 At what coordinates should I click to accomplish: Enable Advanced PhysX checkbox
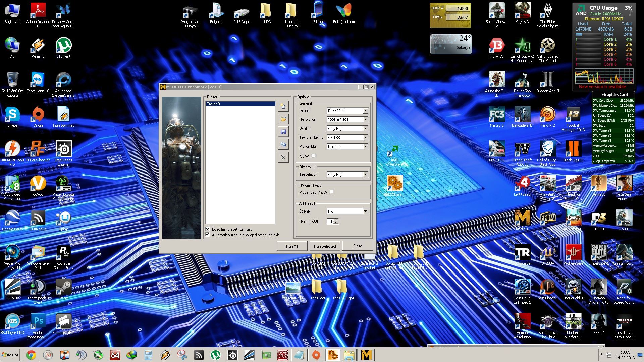pos(332,192)
